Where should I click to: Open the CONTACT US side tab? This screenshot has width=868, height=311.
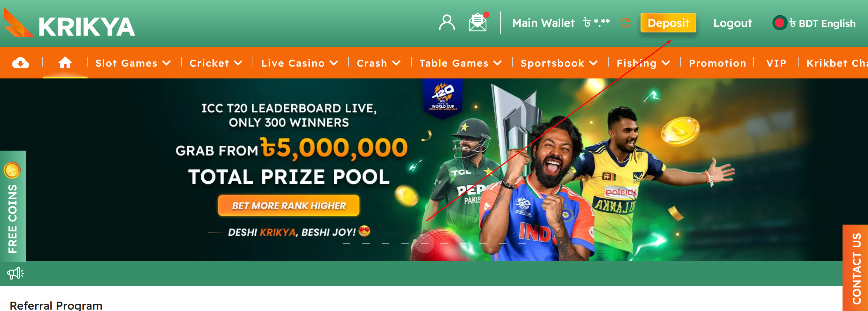pos(855,268)
